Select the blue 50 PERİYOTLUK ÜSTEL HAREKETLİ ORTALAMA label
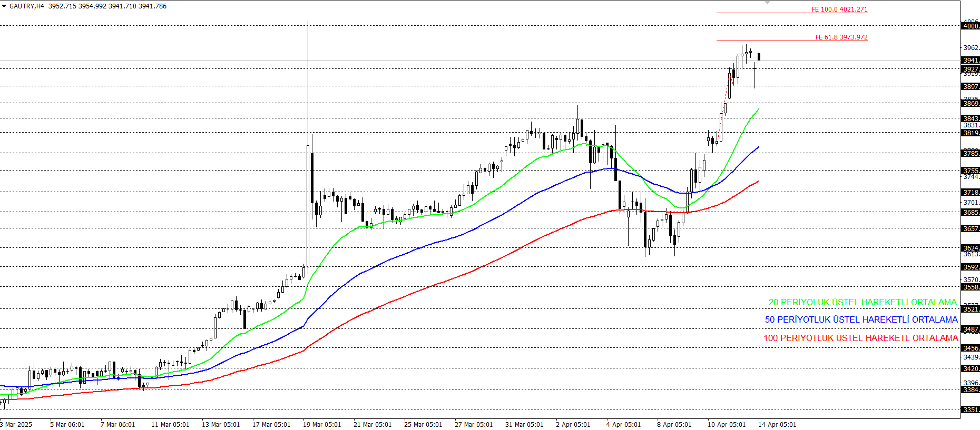The image size is (980, 430). pyautogui.click(x=861, y=319)
